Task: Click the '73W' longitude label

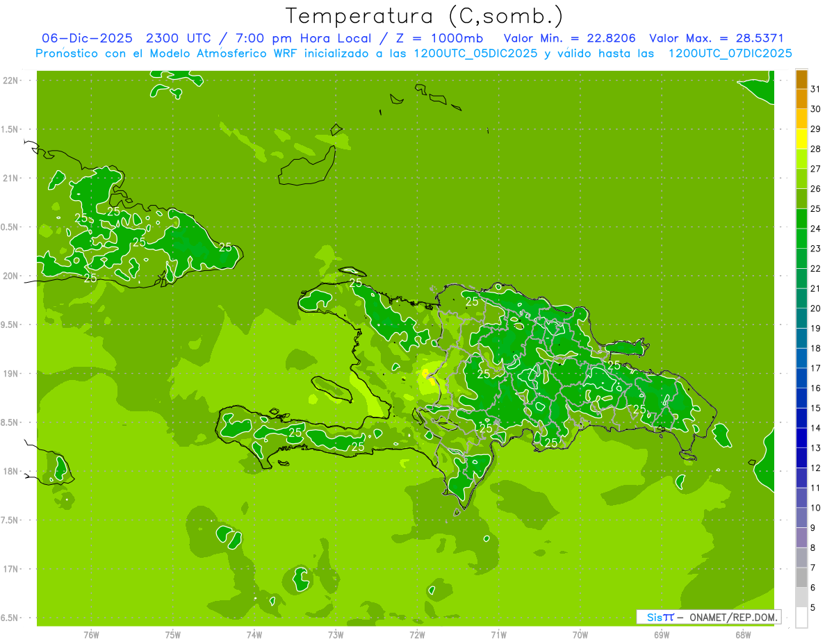Action: (336, 635)
